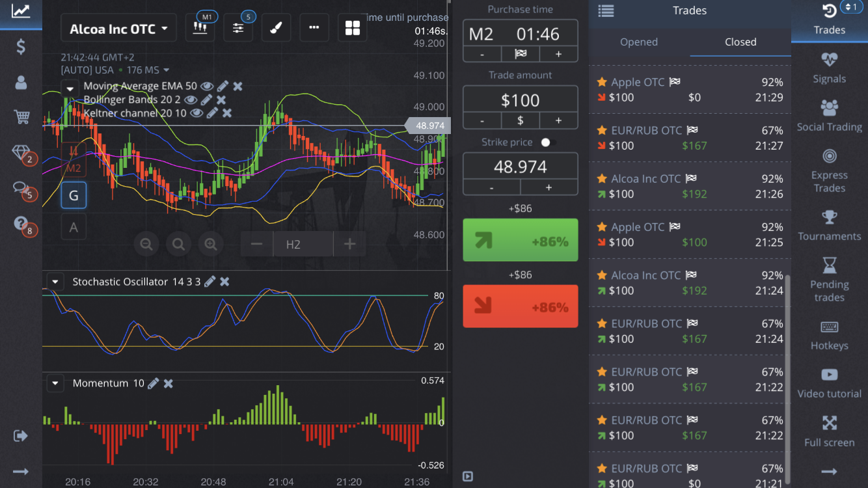Click the logout icon in left sidebar

pos(21,435)
